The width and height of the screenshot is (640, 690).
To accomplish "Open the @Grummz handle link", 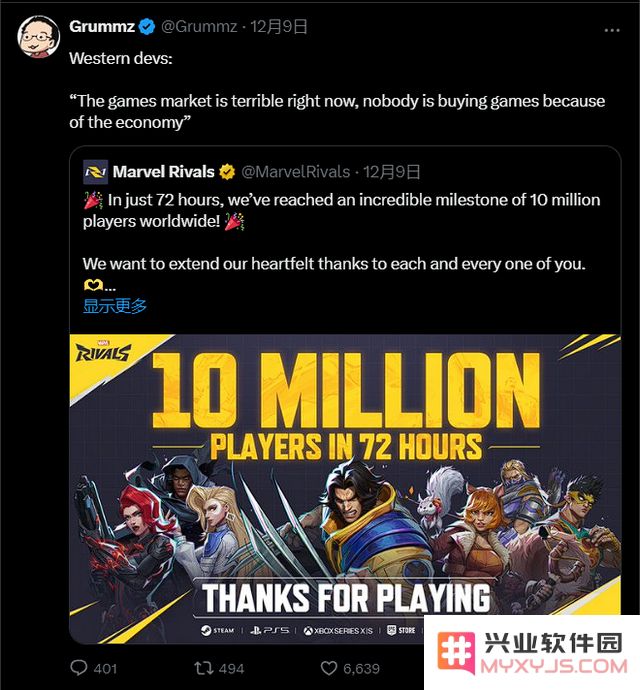I will pos(199,27).
